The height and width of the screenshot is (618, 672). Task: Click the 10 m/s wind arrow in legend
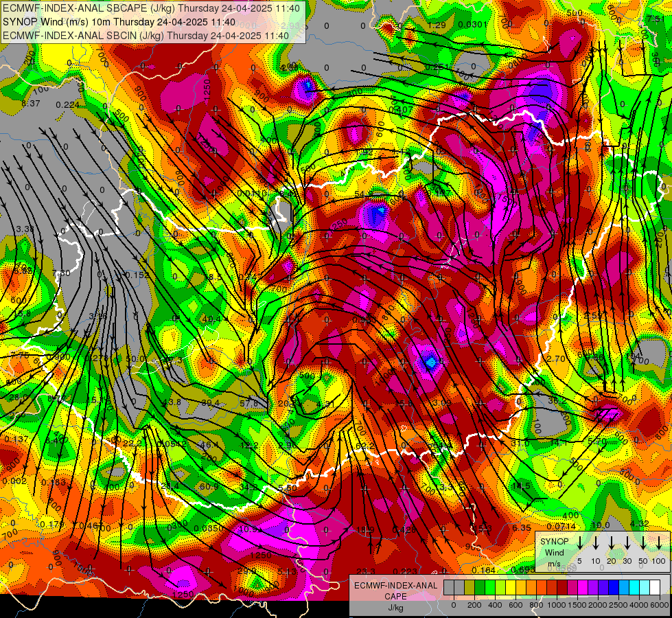(596, 542)
